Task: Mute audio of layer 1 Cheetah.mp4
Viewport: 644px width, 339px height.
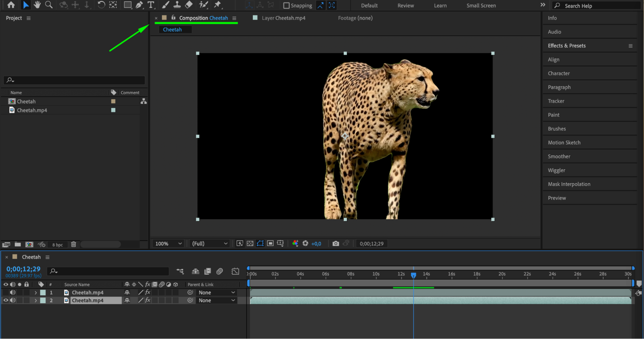Action: (13, 293)
